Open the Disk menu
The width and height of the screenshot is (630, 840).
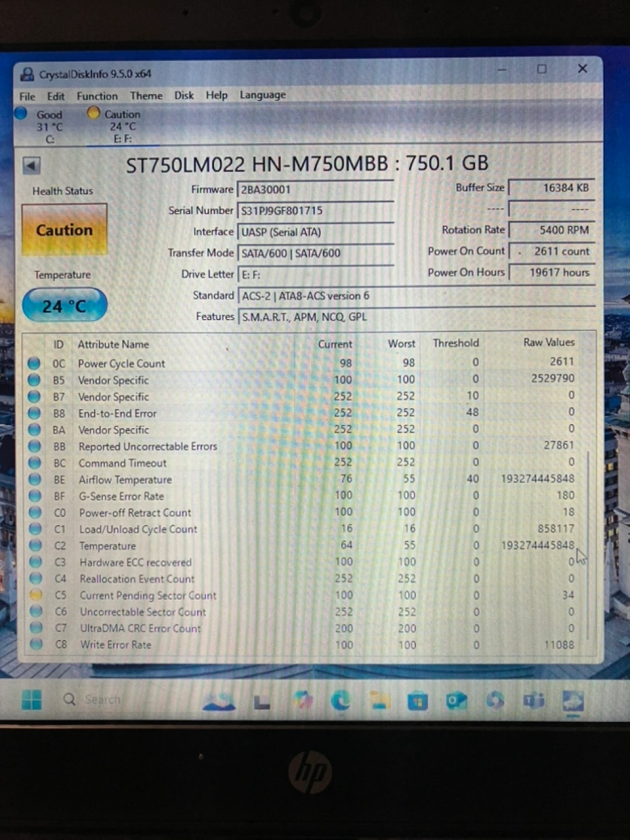click(x=184, y=95)
